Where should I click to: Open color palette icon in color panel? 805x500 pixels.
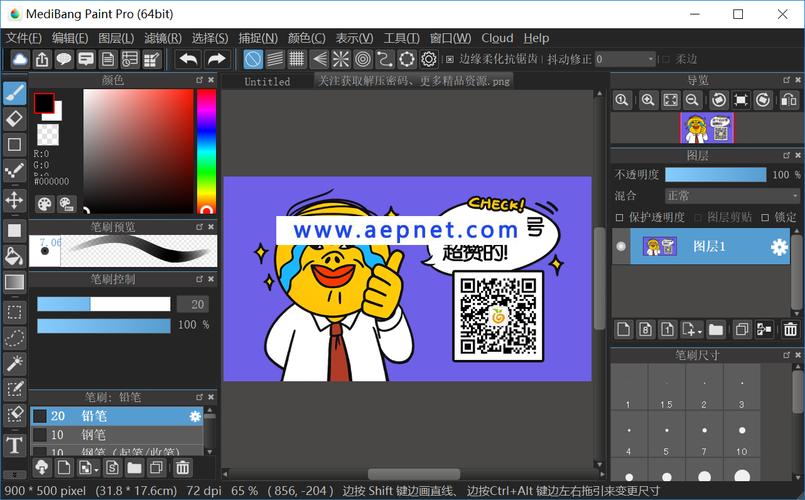[45, 204]
